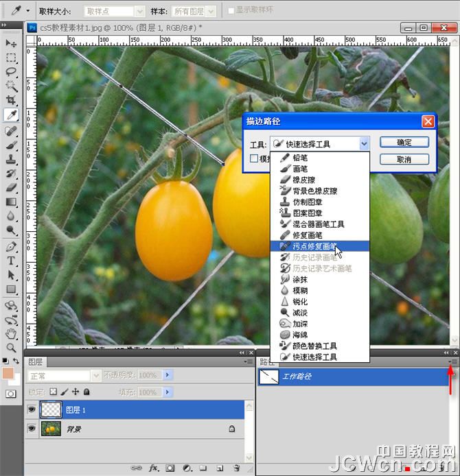Toggle lock all for layer

coord(87,392)
